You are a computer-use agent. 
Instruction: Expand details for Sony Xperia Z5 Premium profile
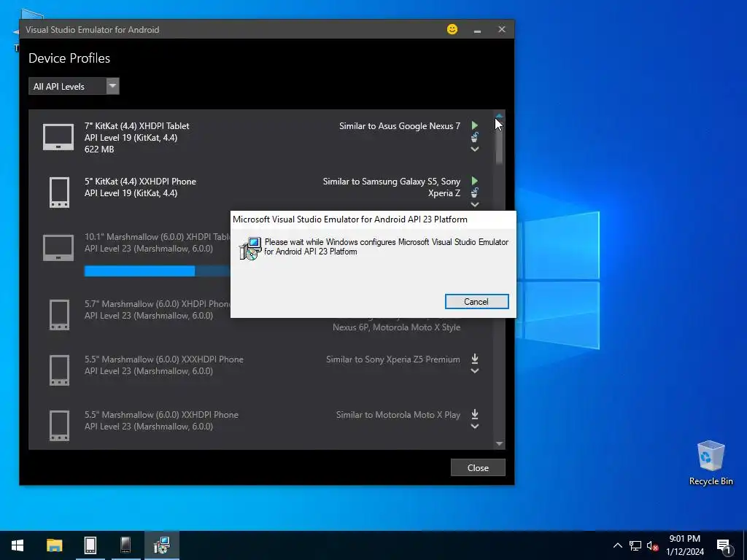(474, 371)
